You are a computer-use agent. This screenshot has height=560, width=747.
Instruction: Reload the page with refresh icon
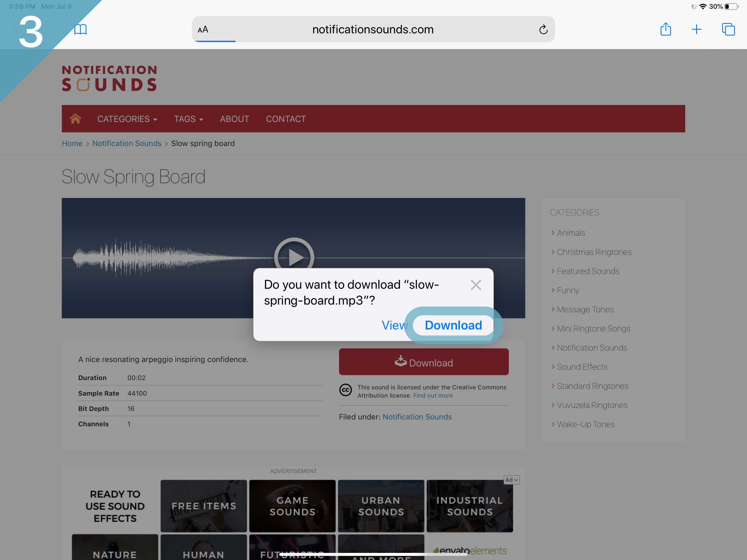click(543, 29)
